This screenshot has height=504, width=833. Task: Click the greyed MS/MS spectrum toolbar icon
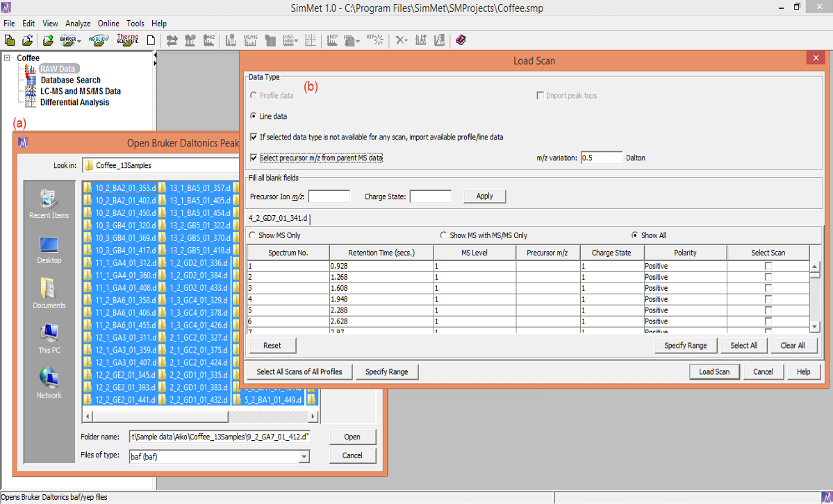coord(250,40)
